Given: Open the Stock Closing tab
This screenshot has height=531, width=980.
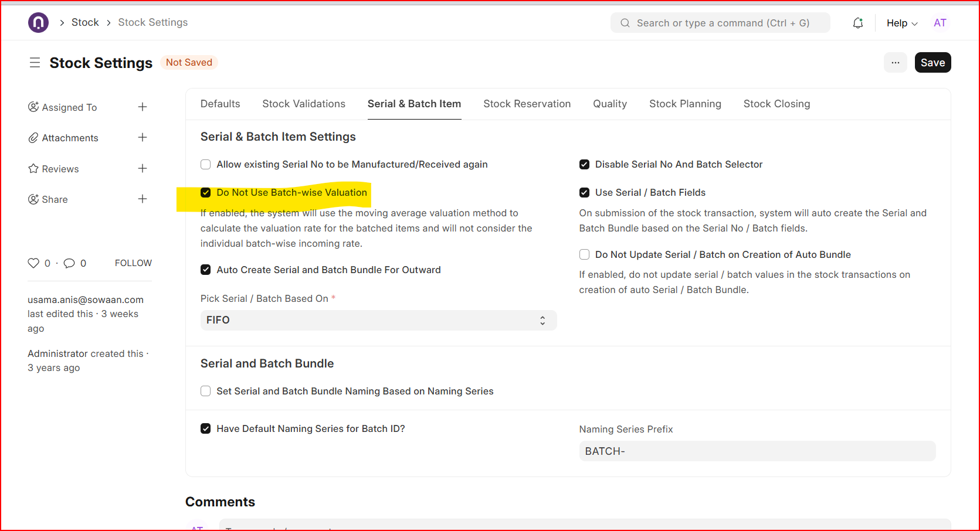Looking at the screenshot, I should point(776,104).
